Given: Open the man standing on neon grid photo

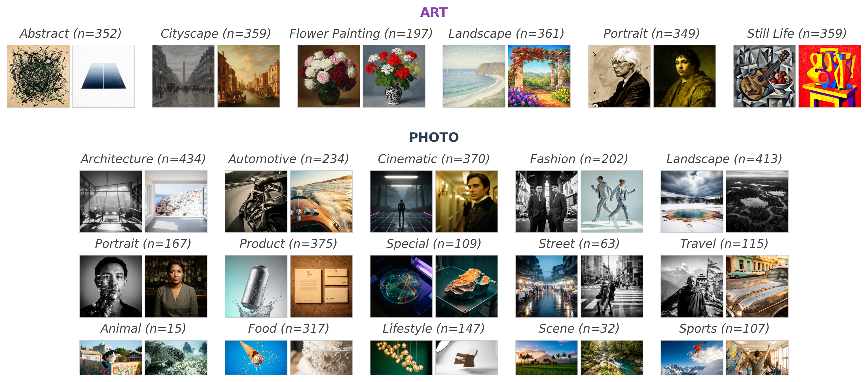Looking at the screenshot, I should point(401,201).
